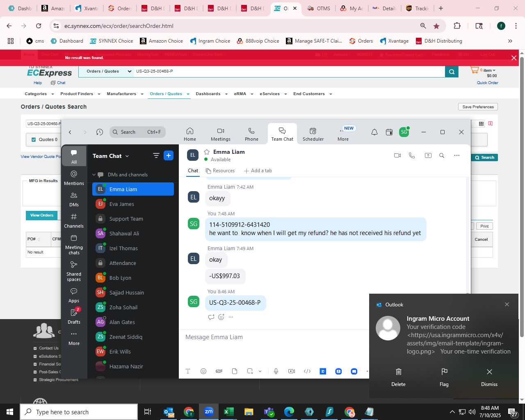This screenshot has height=420, width=525.
Task: Open the Quick Order link
Action: pyautogui.click(x=487, y=83)
